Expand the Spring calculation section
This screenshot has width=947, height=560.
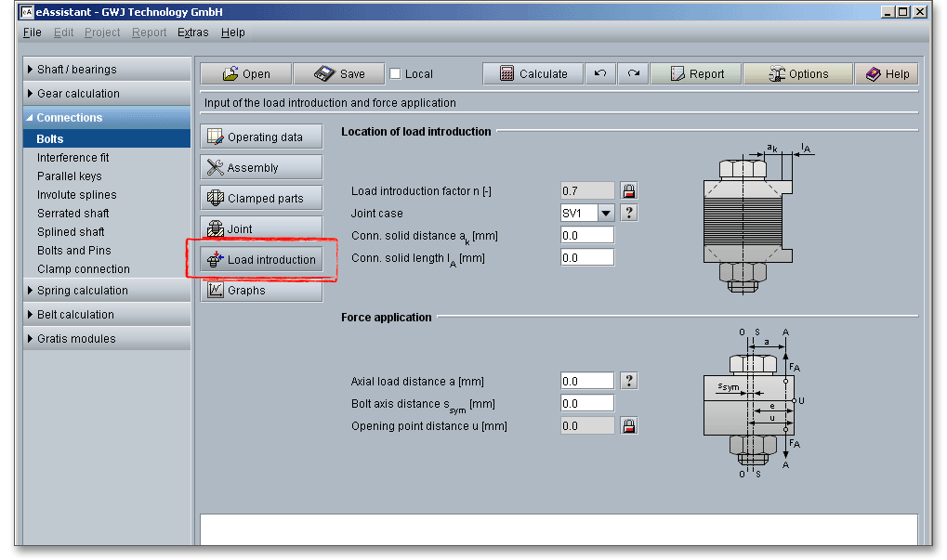coord(82,291)
